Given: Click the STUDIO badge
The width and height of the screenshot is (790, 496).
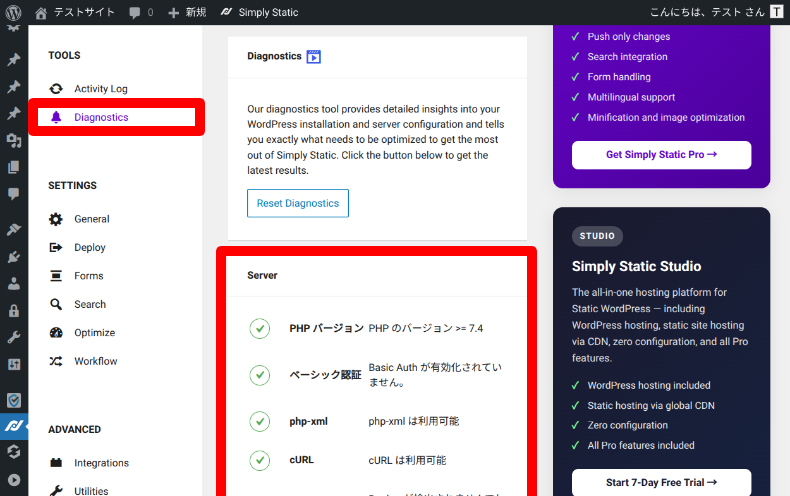Looking at the screenshot, I should click(x=597, y=236).
